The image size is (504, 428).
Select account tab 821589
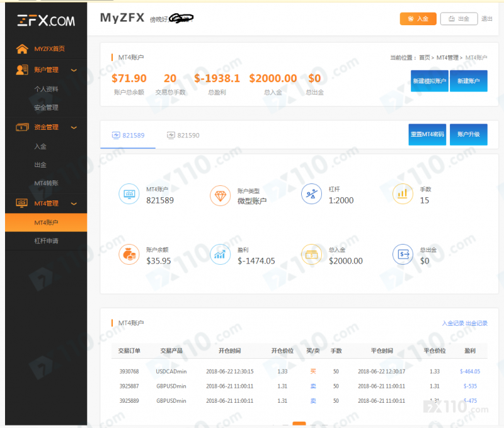128,135
